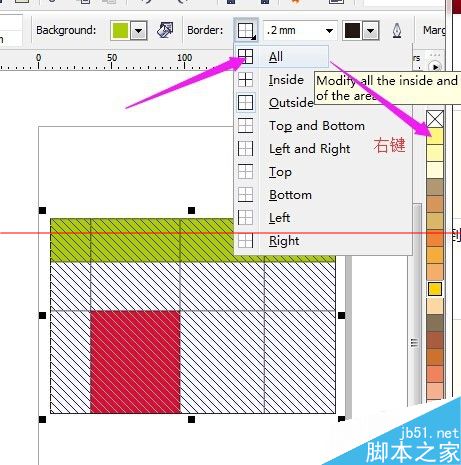Image resolution: width=461 pixels, height=465 pixels.
Task: Click the ruler scroll play arrow button
Action: 435,66
